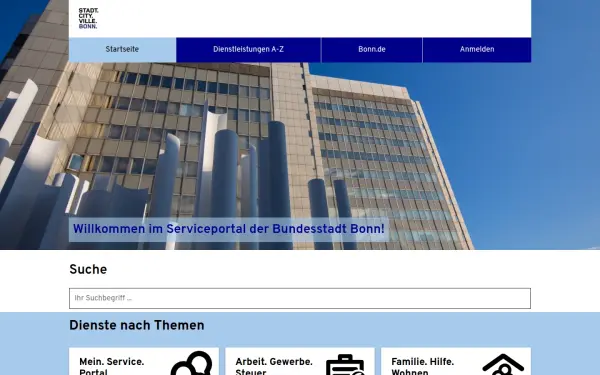The image size is (600, 375).
Task: Click the 'Willkommen im Serviceportal der Bundesstadt Bonn!' banner
Action: point(228,229)
